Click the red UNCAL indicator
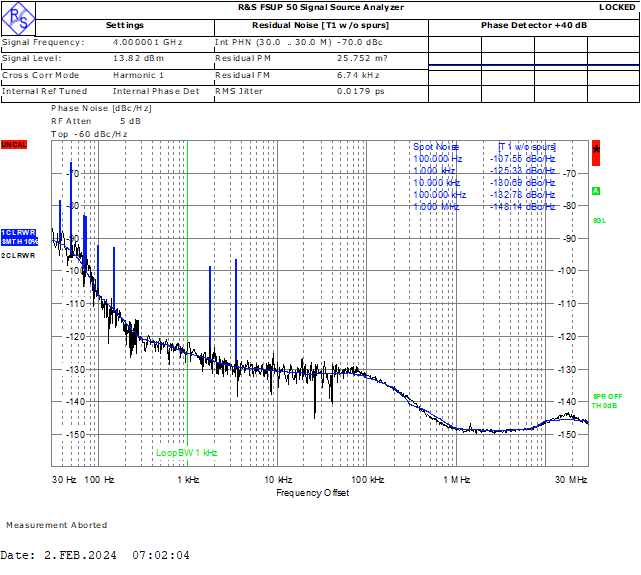641x575 pixels. pos(14,145)
